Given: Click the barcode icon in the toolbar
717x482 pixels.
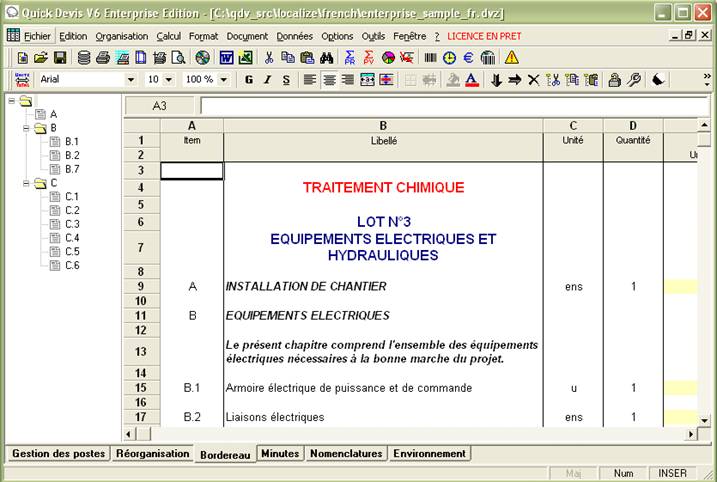Looking at the screenshot, I should point(430,58).
